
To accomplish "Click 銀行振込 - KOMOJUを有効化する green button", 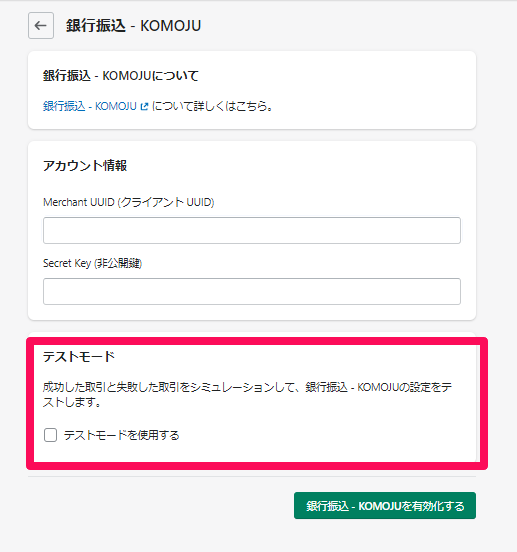I will 385,506.
